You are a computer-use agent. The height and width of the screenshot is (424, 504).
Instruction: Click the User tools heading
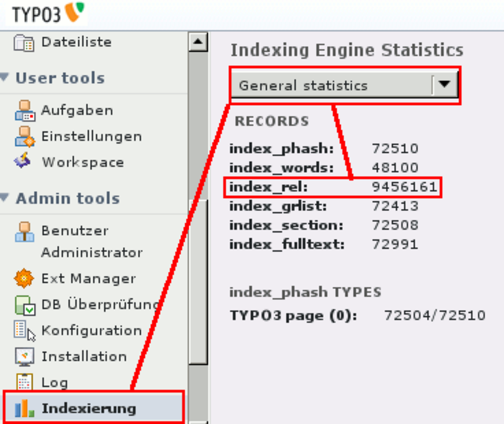60,78
